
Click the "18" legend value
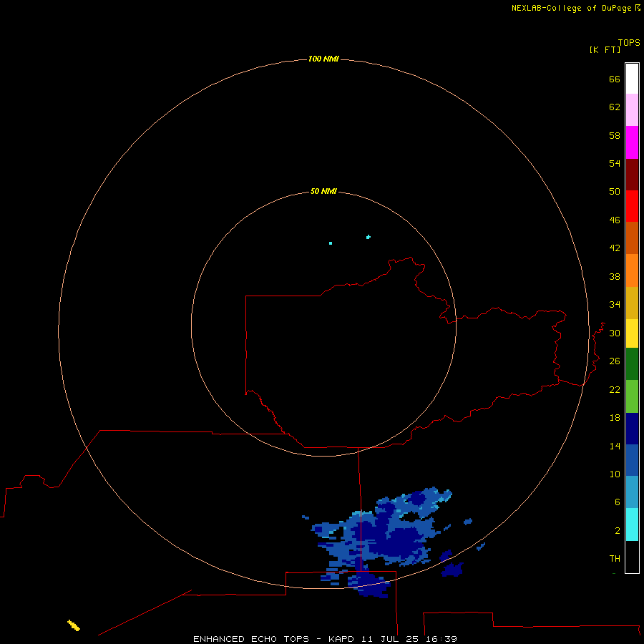[615, 417]
